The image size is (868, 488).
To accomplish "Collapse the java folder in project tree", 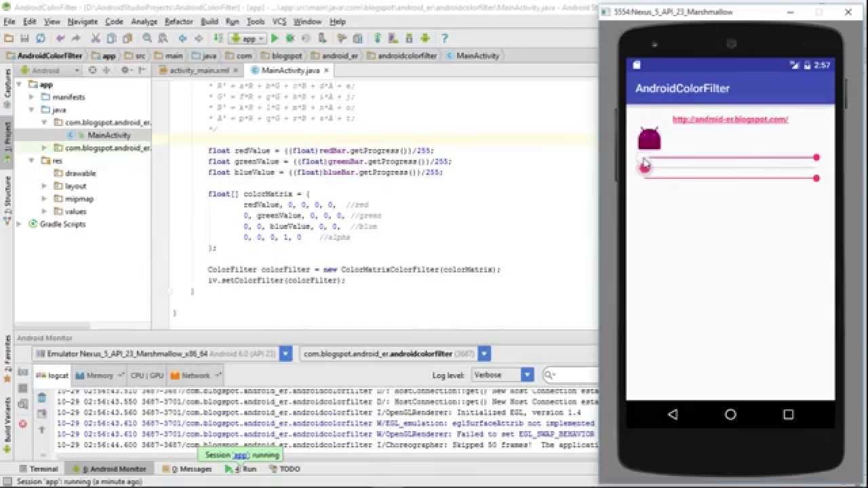I will (31, 109).
